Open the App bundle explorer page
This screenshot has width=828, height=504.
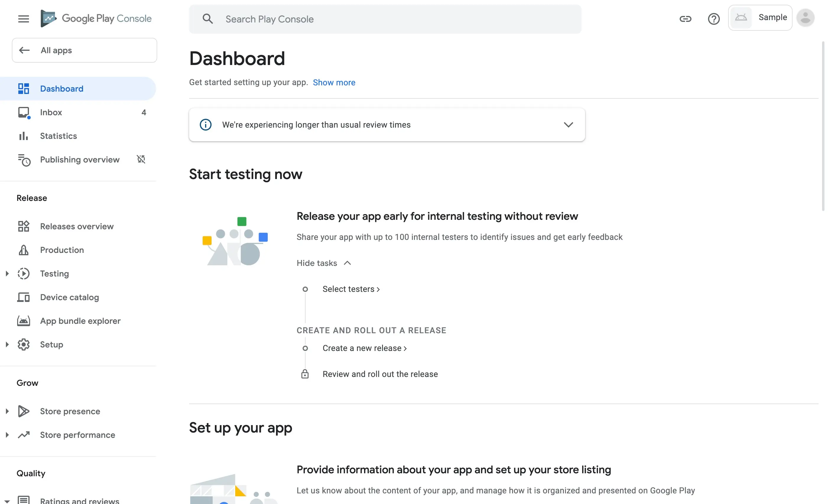click(x=80, y=321)
